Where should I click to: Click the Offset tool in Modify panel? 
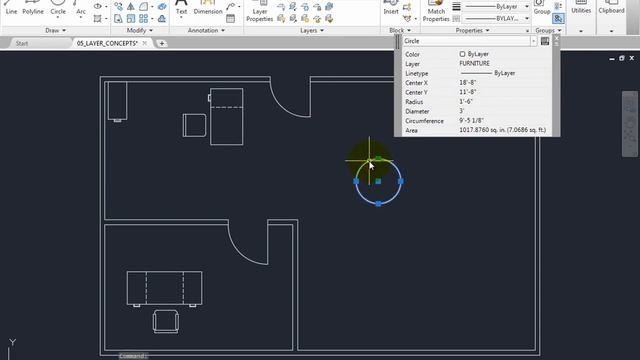(162, 18)
